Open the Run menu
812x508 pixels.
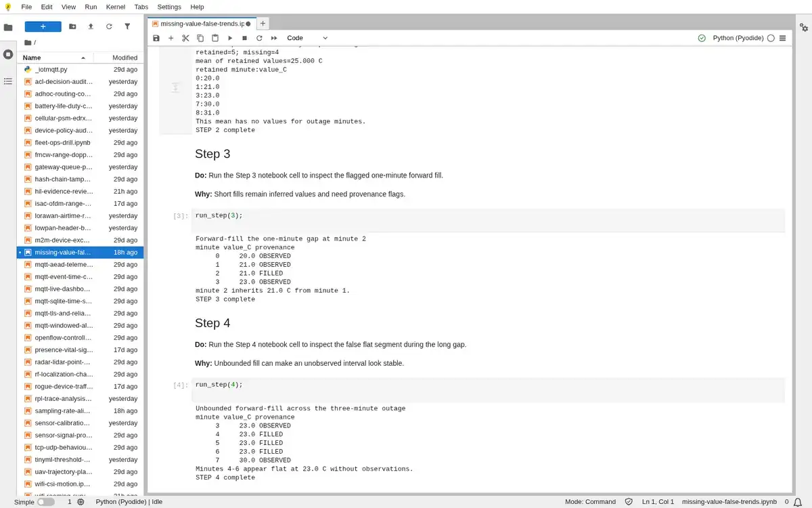click(x=91, y=7)
